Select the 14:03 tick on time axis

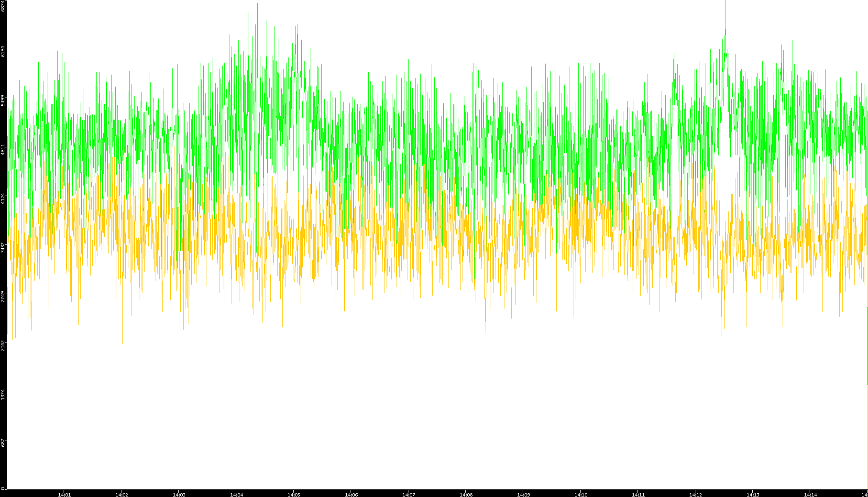[x=179, y=494]
